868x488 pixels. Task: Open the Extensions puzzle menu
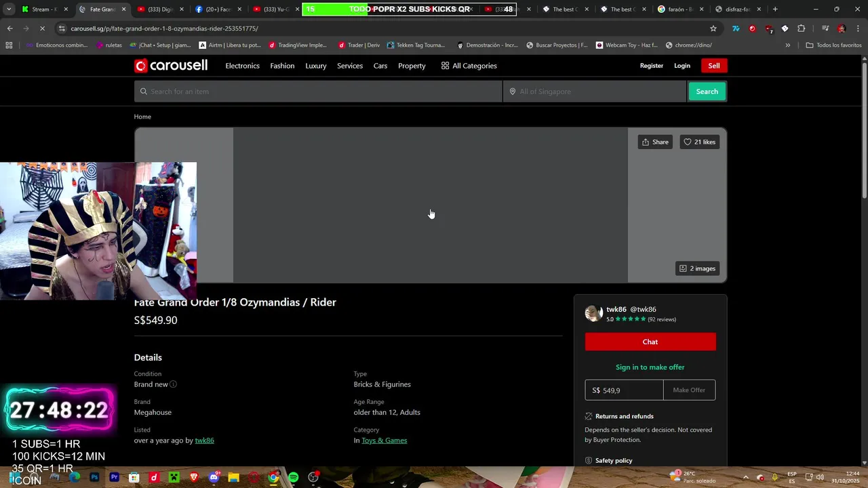(x=802, y=28)
